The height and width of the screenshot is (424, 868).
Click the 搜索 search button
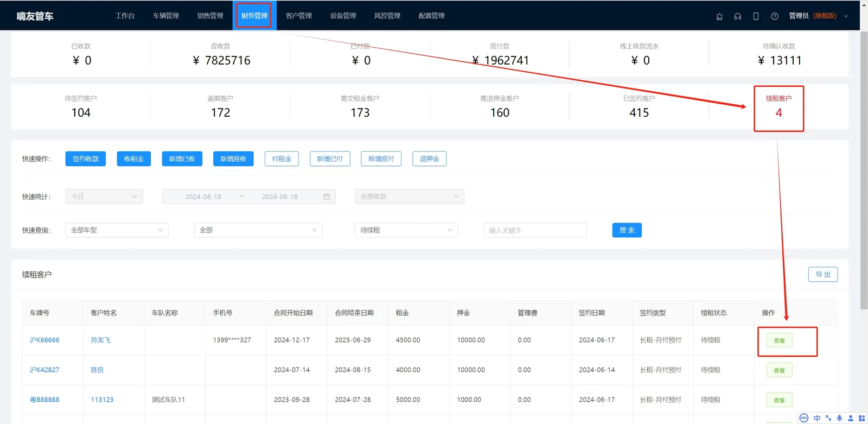pyautogui.click(x=627, y=230)
